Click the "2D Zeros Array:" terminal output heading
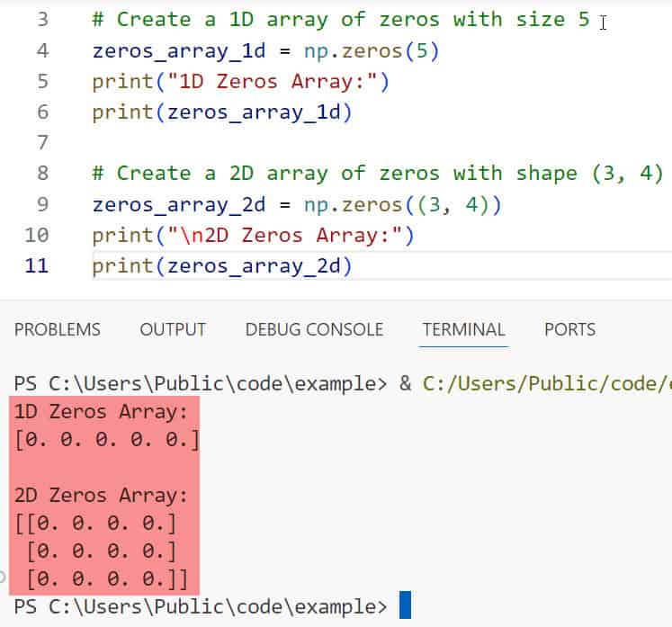 (101, 495)
